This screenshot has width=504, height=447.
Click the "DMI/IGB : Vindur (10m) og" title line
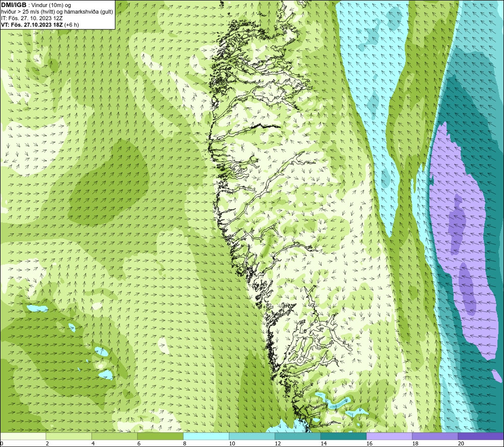pos(36,5)
